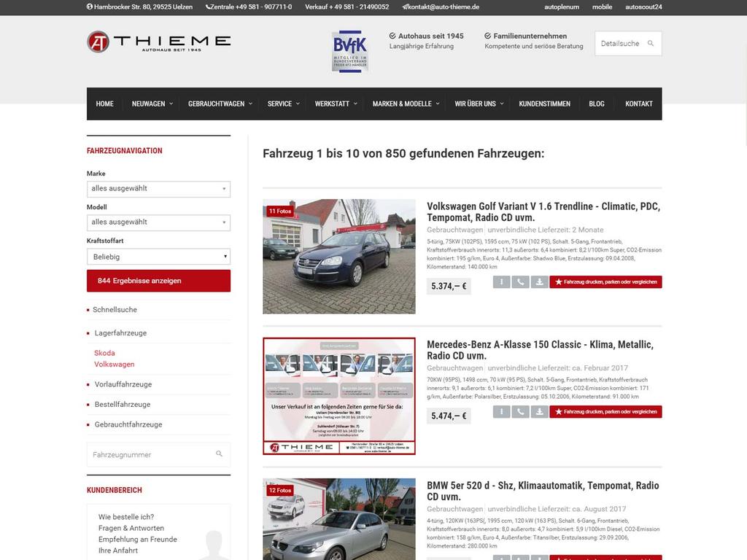Open the Kraftstoffart dropdown
This screenshot has width=747, height=560.
click(158, 257)
